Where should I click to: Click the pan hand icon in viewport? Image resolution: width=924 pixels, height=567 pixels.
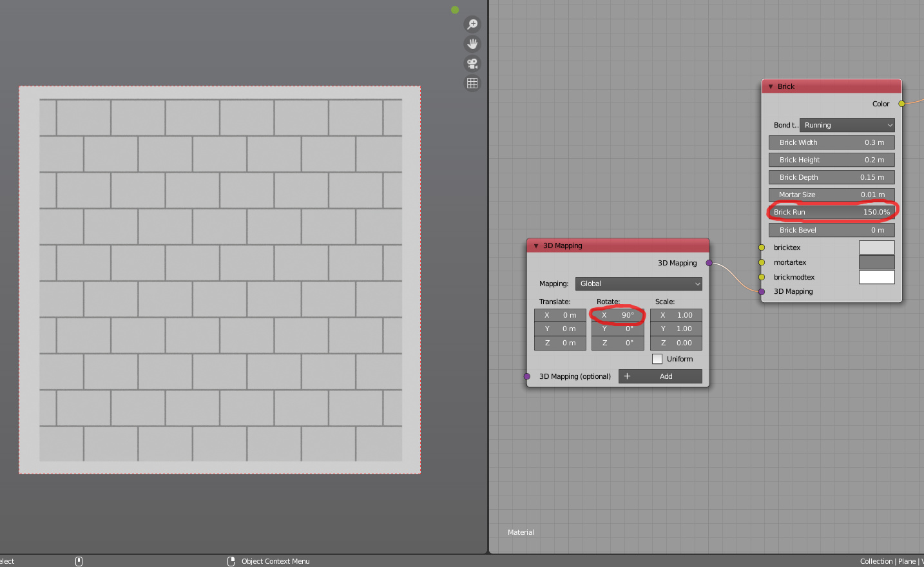(472, 44)
